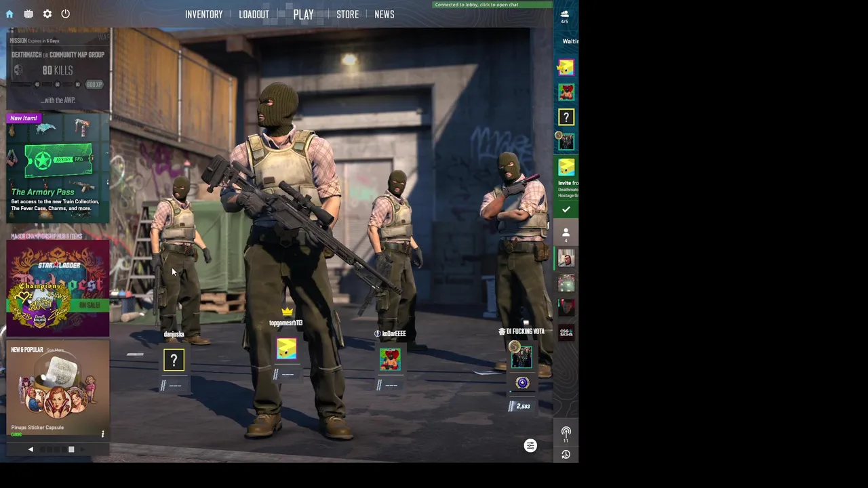Click The Armory Pass title
The image size is (868, 488).
[43, 192]
